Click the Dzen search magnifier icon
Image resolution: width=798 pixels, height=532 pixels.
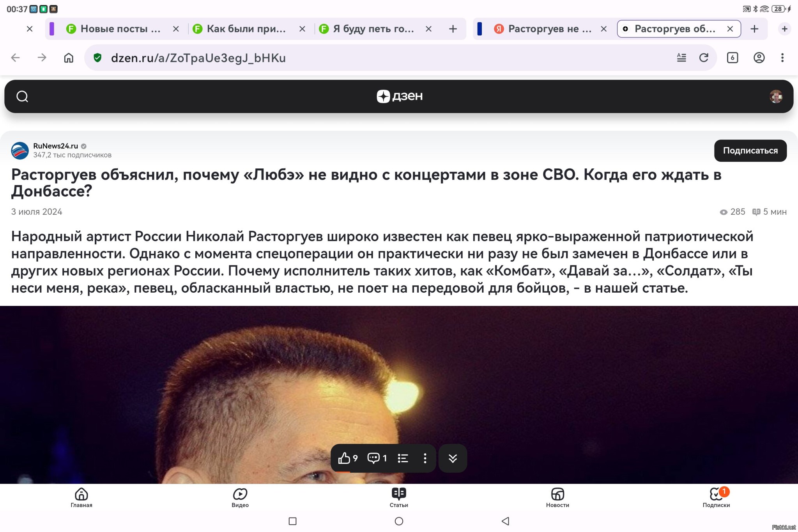point(22,96)
